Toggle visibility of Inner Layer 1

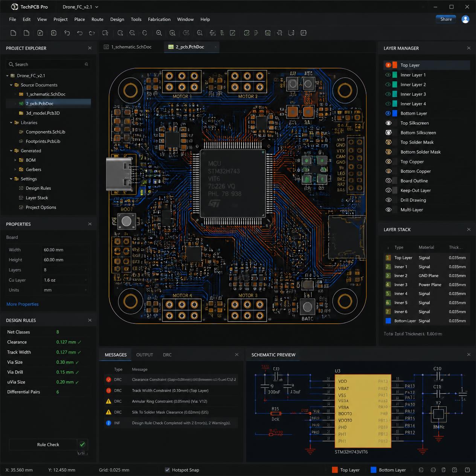tap(388, 75)
